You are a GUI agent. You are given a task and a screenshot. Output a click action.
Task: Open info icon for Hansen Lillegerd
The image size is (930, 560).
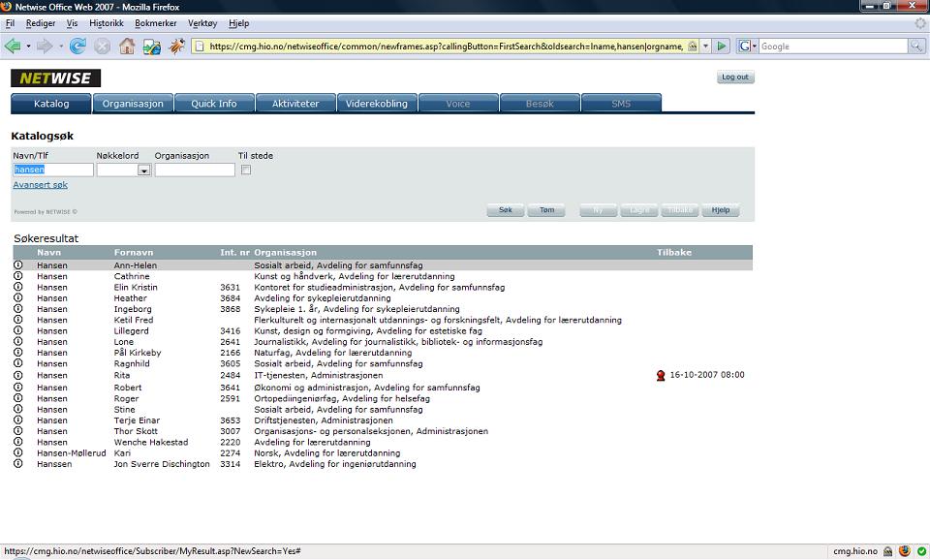click(x=17, y=330)
